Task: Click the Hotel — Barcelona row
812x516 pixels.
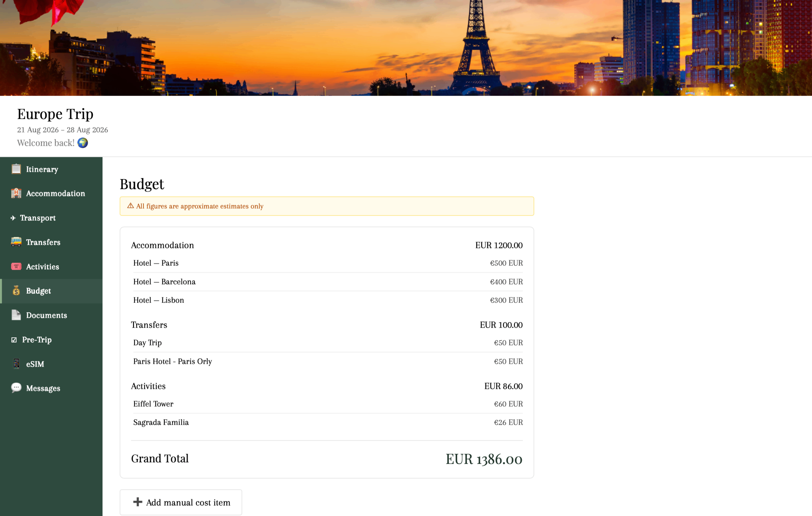Action: point(328,282)
